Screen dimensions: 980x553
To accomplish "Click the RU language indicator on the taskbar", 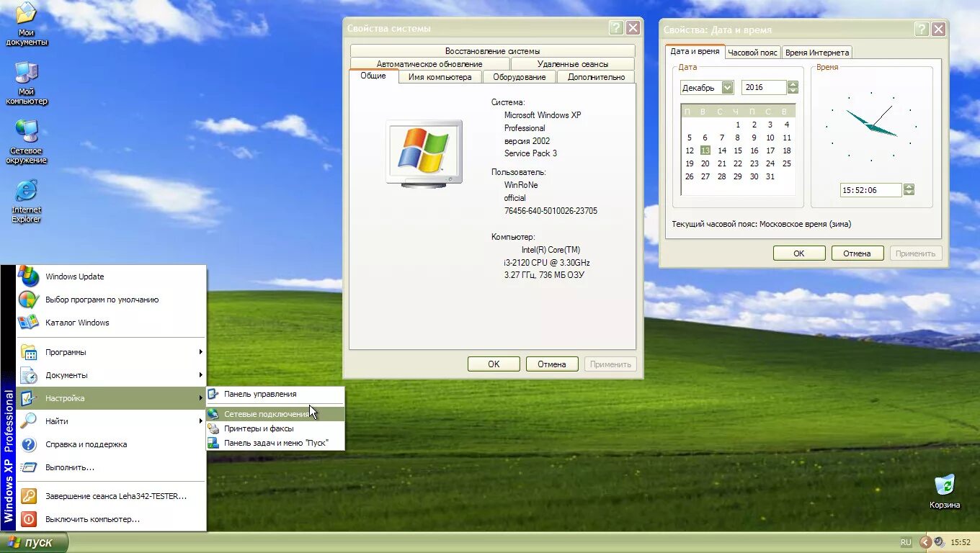I will (906, 542).
